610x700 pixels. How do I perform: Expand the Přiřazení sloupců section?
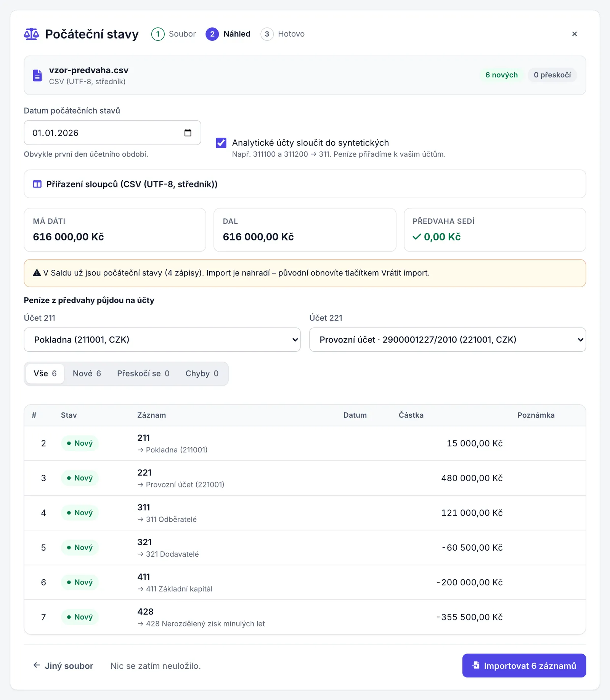point(305,184)
